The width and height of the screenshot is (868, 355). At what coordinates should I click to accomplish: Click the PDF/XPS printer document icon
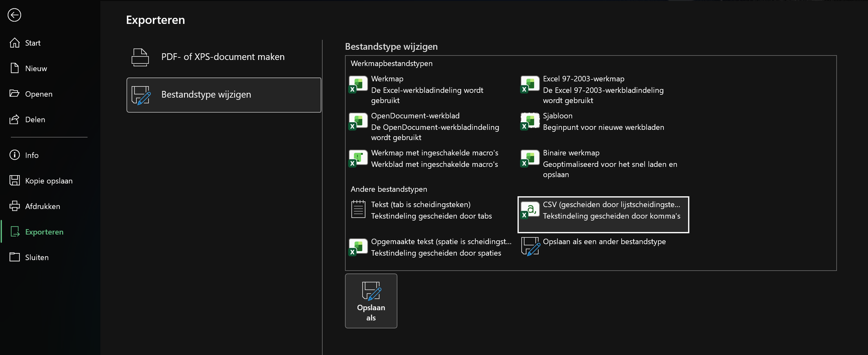click(x=140, y=57)
